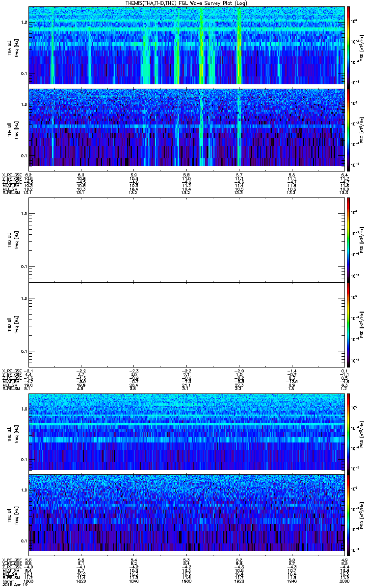Click the 1940 time tick label
Screen dimensions: 368x588
[291, 582]
